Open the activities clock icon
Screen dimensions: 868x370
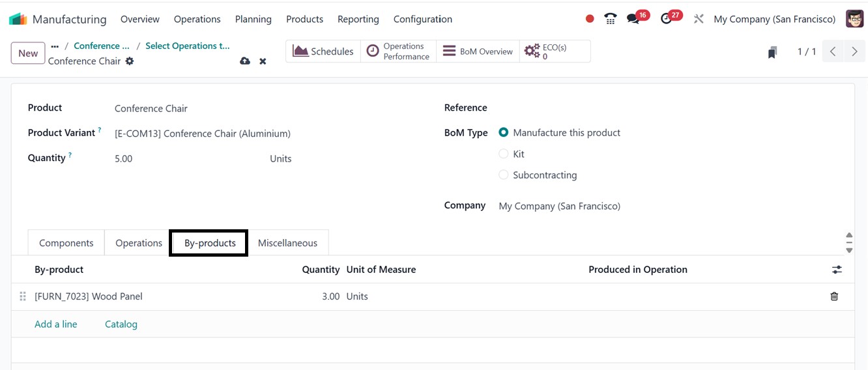click(x=666, y=19)
